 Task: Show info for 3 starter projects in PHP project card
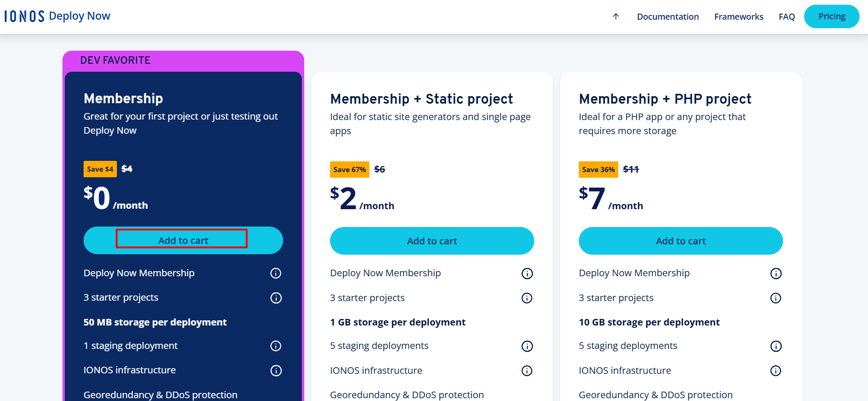[776, 298]
